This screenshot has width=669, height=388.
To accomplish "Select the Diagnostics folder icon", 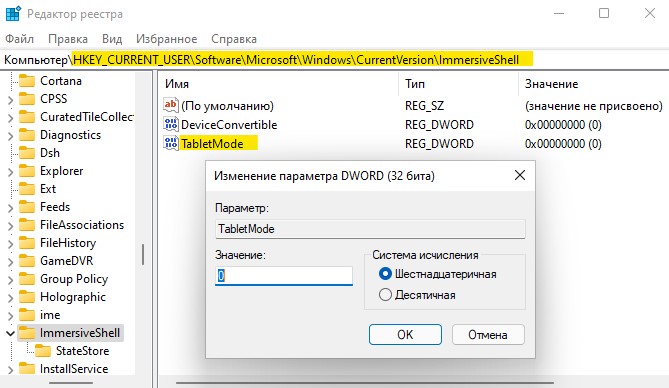I will 27,135.
